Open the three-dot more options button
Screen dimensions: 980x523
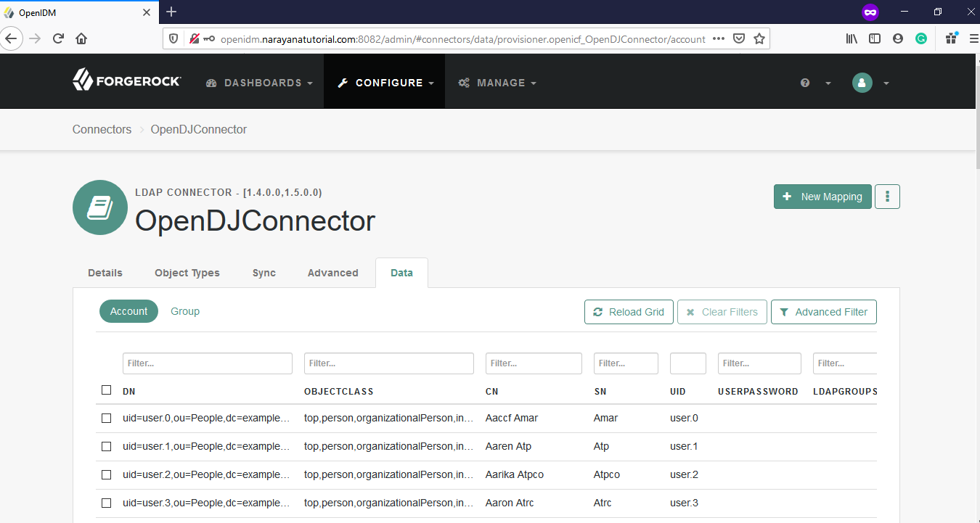click(888, 197)
